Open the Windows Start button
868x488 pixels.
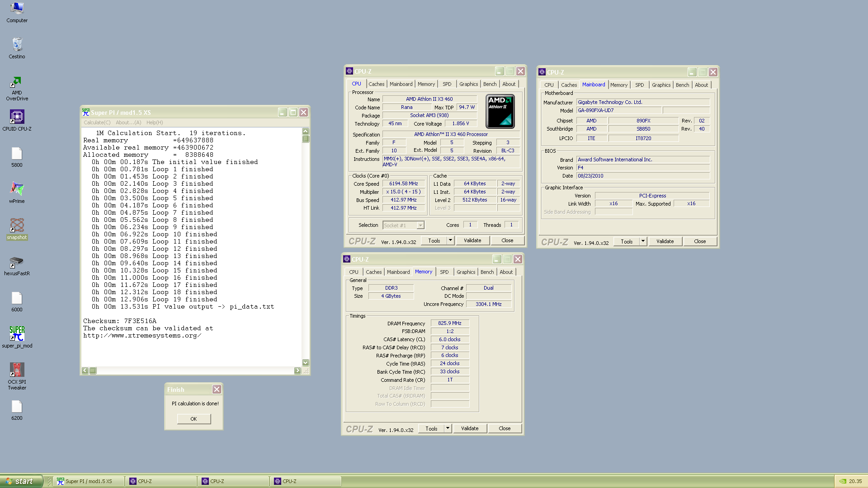click(21, 481)
